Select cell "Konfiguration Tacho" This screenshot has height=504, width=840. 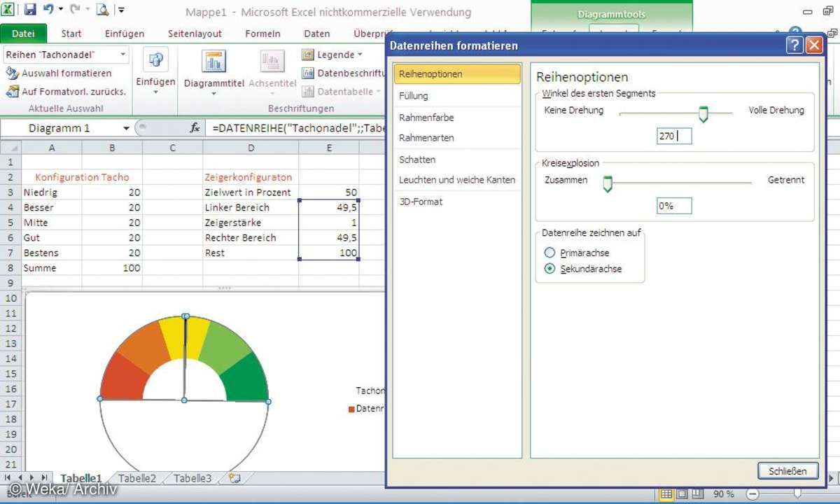point(82,177)
